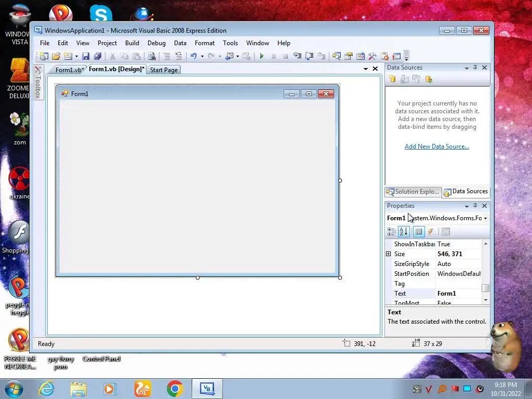Viewport: 532px width, 399px height.
Task: Click the Comment out lines icon
Action: pos(167,56)
